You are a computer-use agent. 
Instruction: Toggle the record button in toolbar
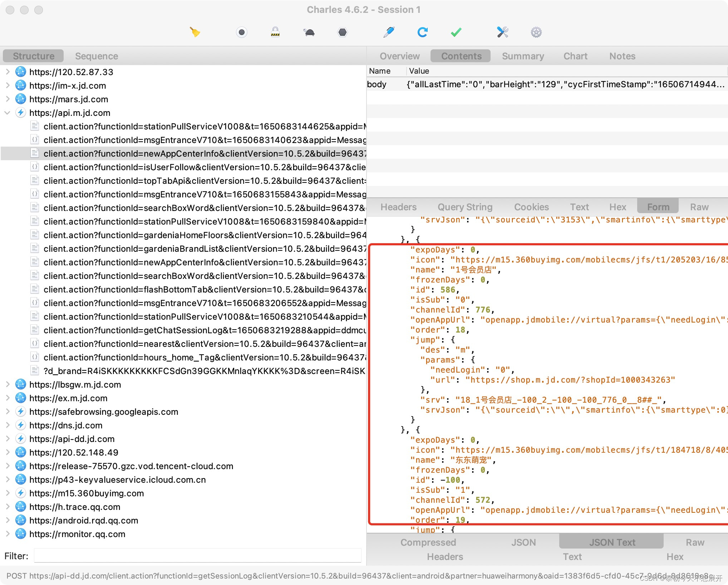[x=242, y=32]
